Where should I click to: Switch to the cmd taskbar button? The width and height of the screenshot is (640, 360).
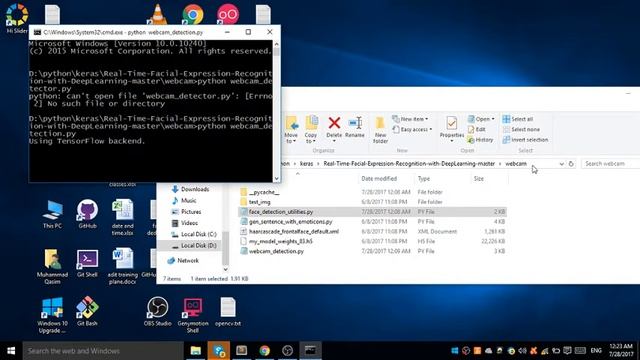310,351
